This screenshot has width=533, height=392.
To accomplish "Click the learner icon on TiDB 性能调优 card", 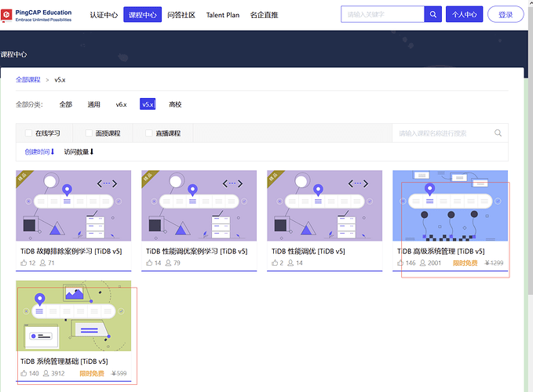I will (290, 263).
